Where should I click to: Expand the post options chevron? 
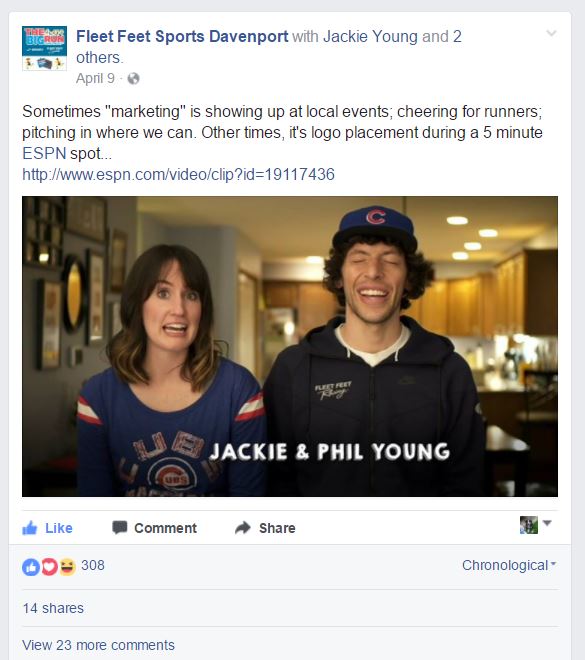click(x=551, y=33)
